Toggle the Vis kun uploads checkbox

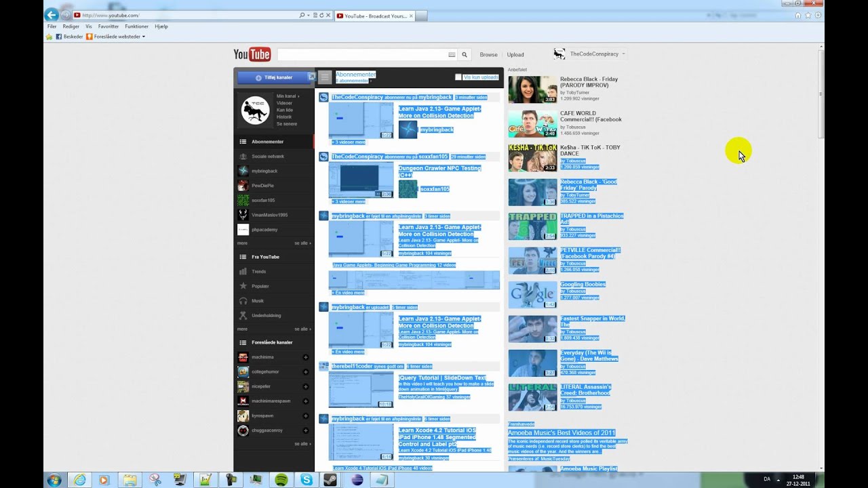[x=458, y=77]
